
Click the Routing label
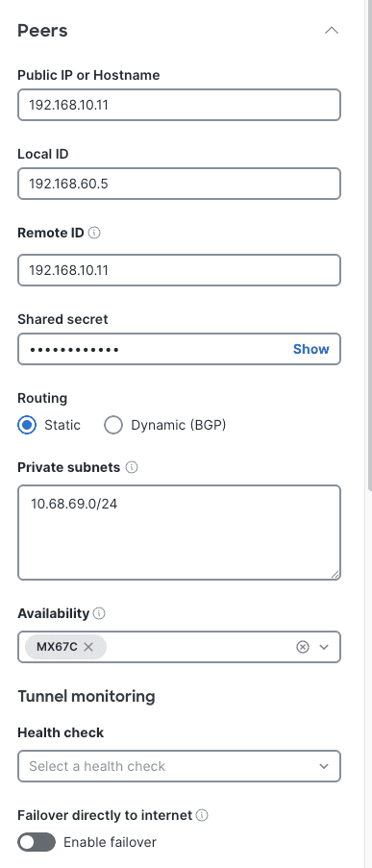tap(42, 398)
